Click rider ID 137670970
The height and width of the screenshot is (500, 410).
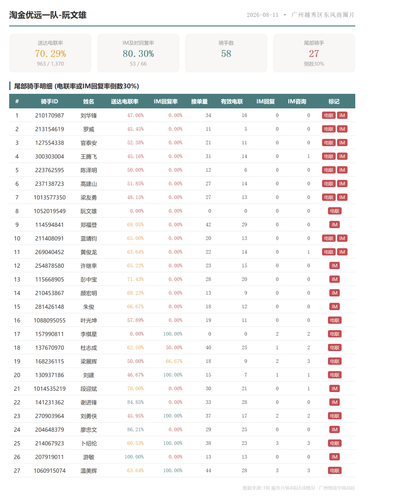click(50, 348)
